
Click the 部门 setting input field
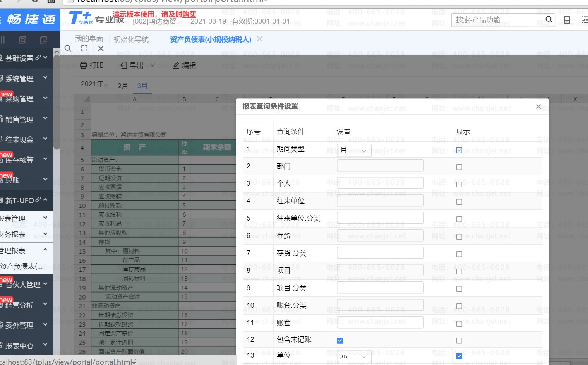(380, 166)
